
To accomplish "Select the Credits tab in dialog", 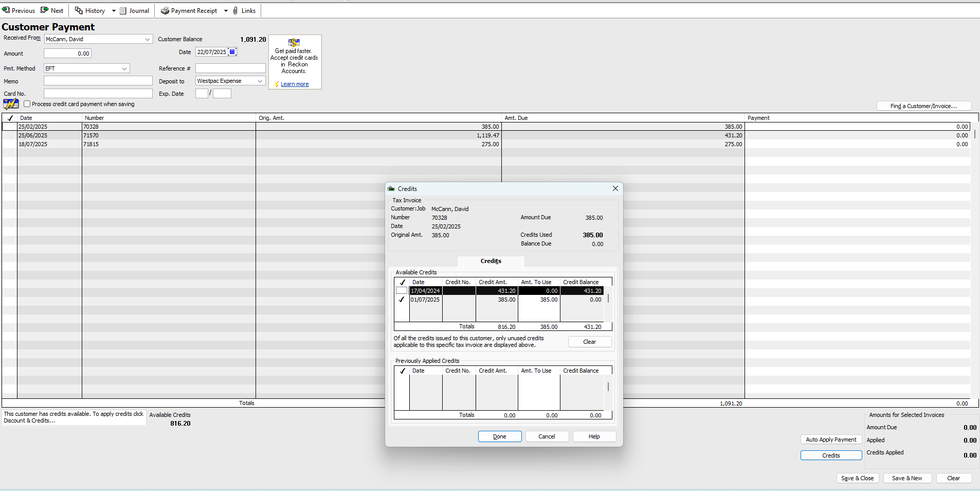I will pos(491,261).
